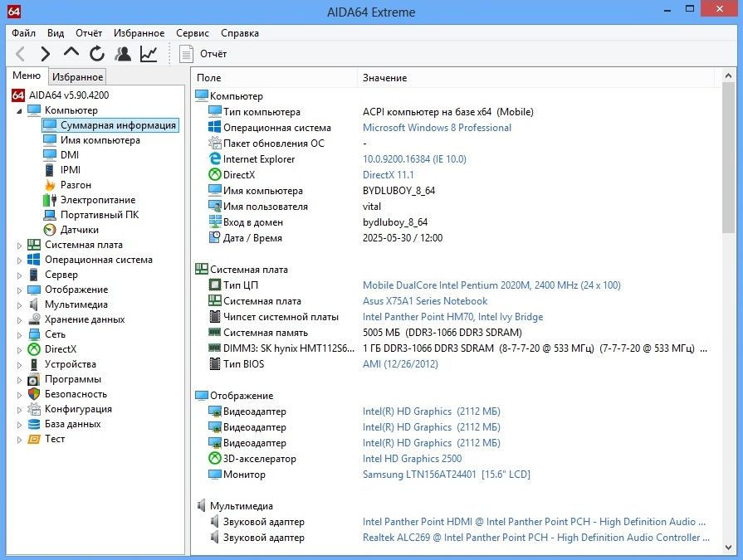
Task: Open the Вид menu
Action: tap(56, 33)
